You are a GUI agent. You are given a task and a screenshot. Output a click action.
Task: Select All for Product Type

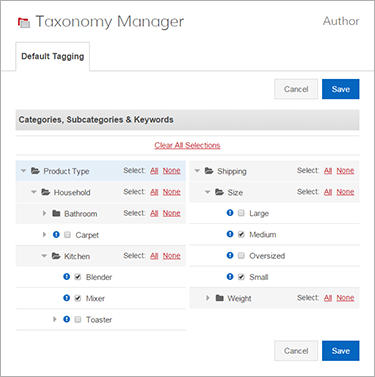click(x=154, y=171)
